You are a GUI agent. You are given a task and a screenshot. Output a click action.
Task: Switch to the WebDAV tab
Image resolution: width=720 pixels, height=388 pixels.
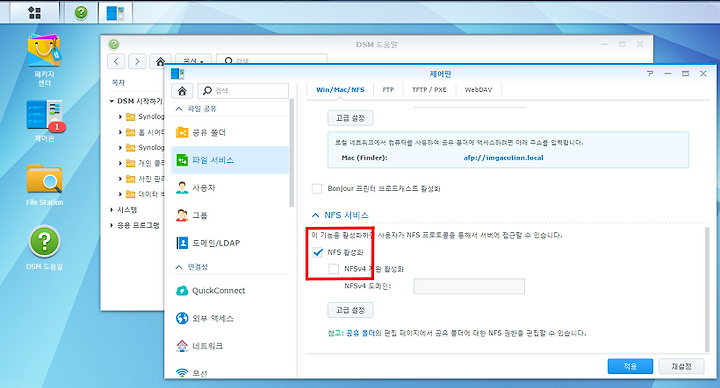click(x=478, y=90)
